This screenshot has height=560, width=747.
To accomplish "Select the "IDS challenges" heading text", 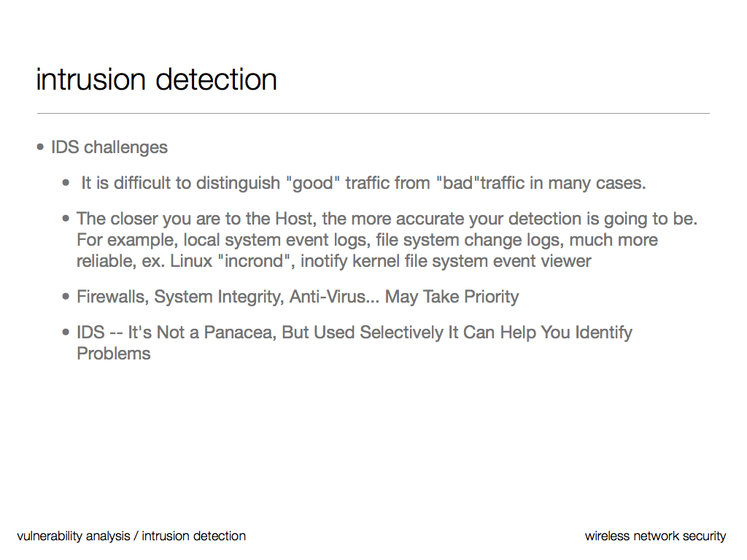I will (109, 147).
